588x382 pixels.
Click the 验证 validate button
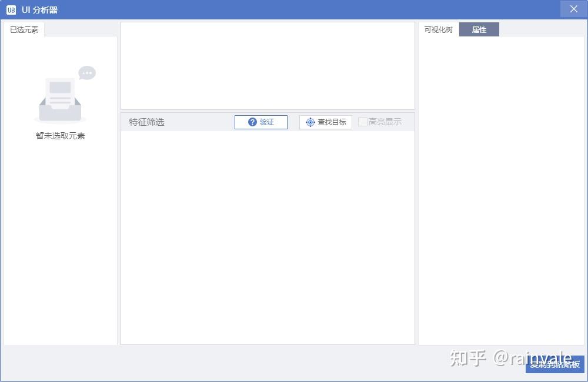click(x=260, y=122)
